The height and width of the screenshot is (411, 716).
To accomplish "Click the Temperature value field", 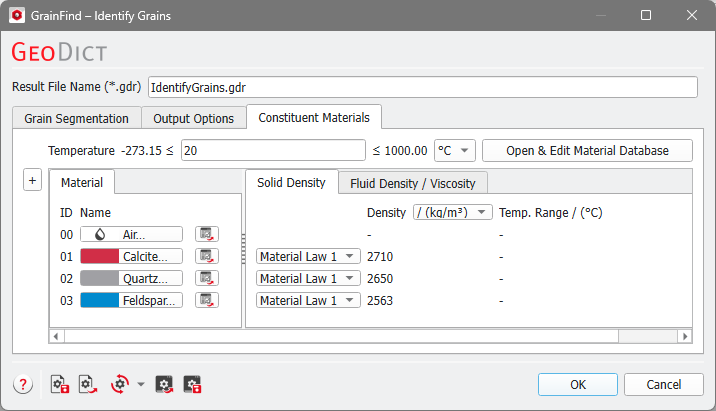I will coord(273,150).
